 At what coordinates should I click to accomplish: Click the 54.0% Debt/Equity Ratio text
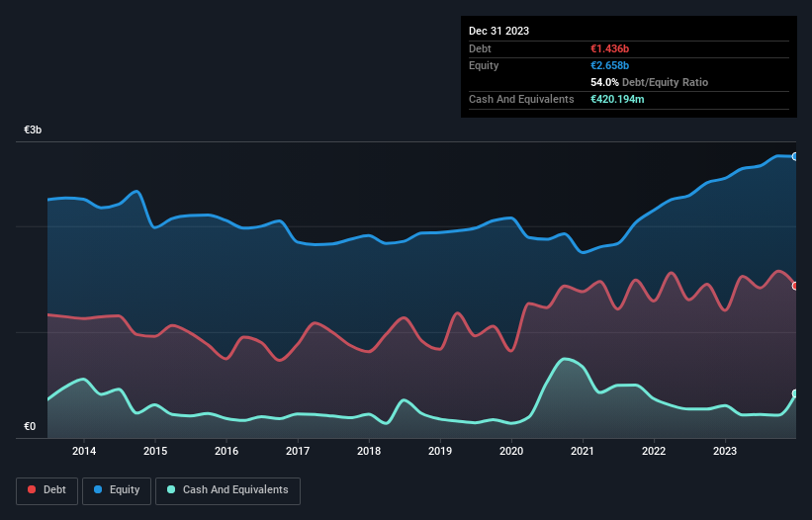click(649, 82)
